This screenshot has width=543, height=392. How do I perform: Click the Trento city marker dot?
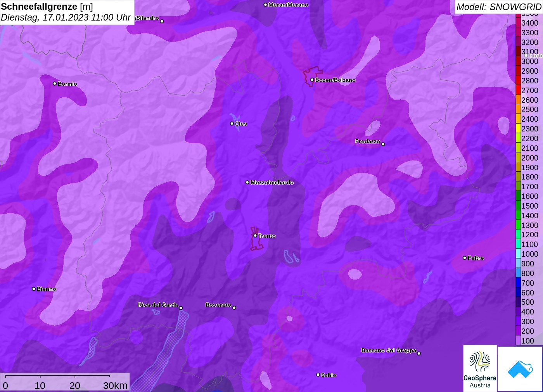point(255,235)
